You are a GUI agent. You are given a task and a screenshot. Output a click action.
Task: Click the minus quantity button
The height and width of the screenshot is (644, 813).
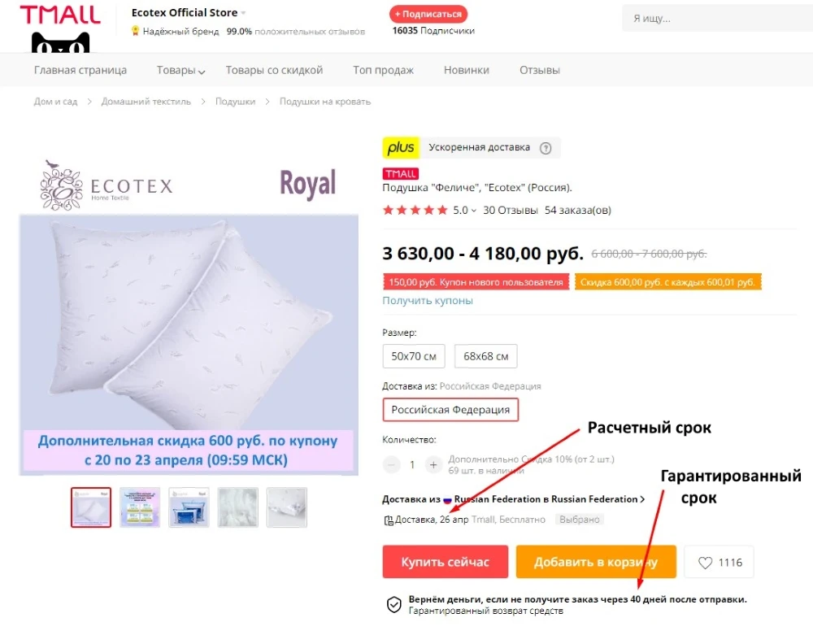pyautogui.click(x=392, y=464)
